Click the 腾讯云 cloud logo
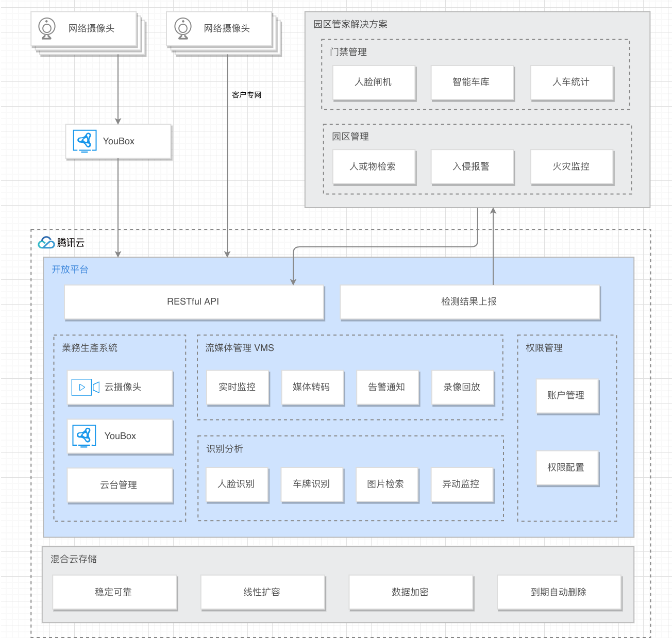 coord(46,242)
